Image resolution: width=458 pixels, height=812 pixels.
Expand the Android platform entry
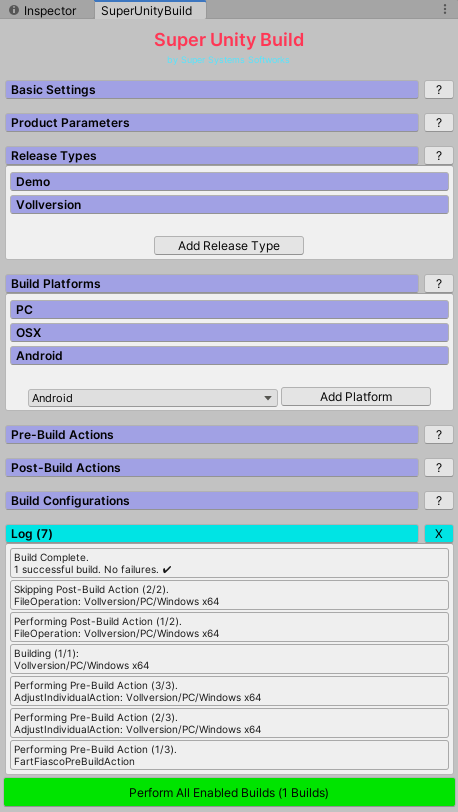pos(230,356)
